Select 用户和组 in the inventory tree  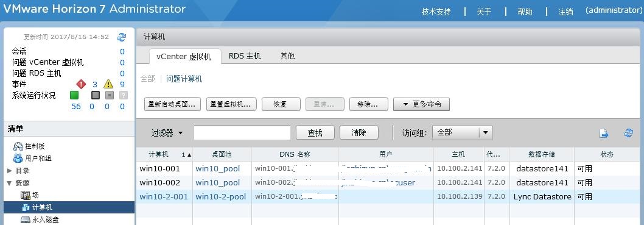pyautogui.click(x=38, y=159)
